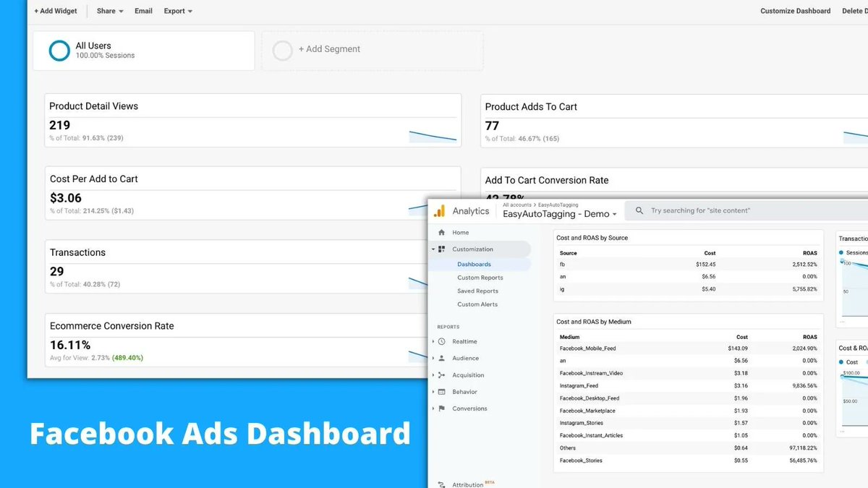Click the + Add Widget button
868x488 pixels.
tap(56, 12)
